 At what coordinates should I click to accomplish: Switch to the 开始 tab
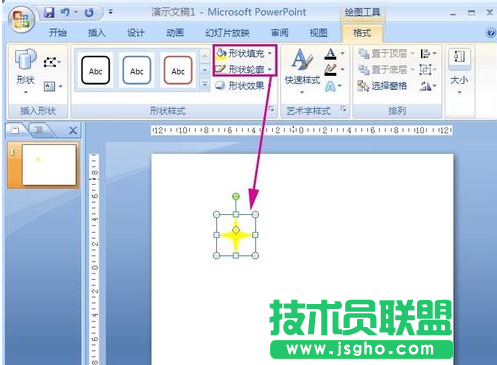[x=58, y=33]
